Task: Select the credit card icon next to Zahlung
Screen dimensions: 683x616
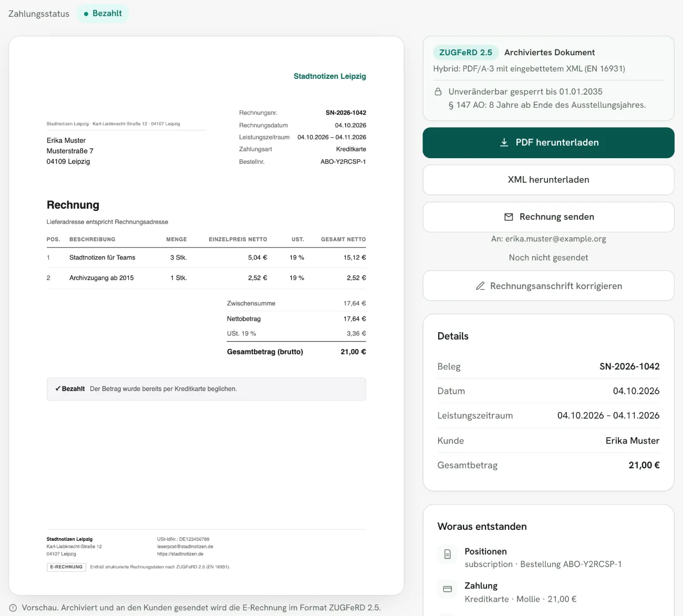Action: click(x=448, y=589)
